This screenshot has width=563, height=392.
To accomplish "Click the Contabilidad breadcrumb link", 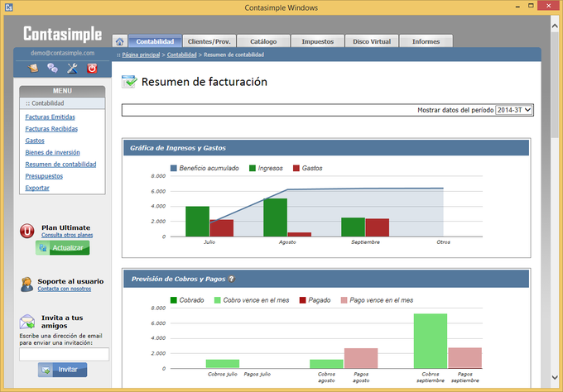I will (181, 55).
